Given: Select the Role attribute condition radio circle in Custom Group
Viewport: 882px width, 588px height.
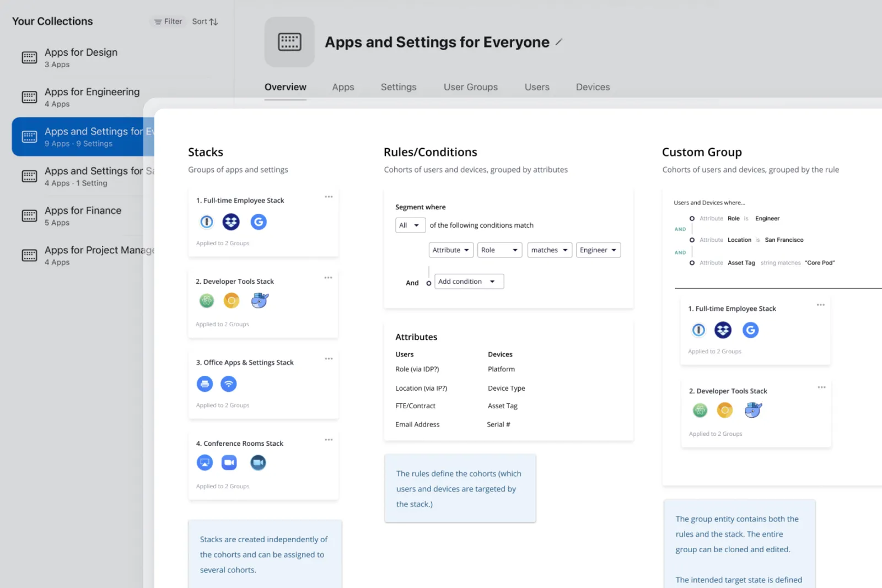Looking at the screenshot, I should 692,218.
